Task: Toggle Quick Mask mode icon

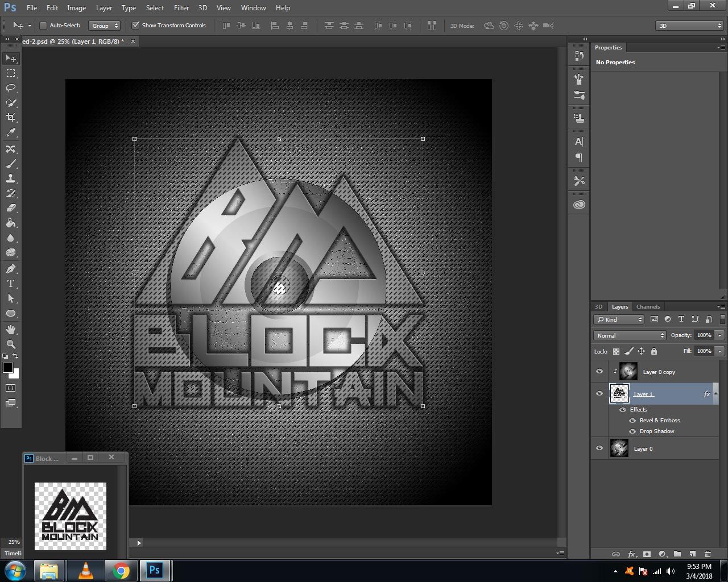Action: pos(11,388)
